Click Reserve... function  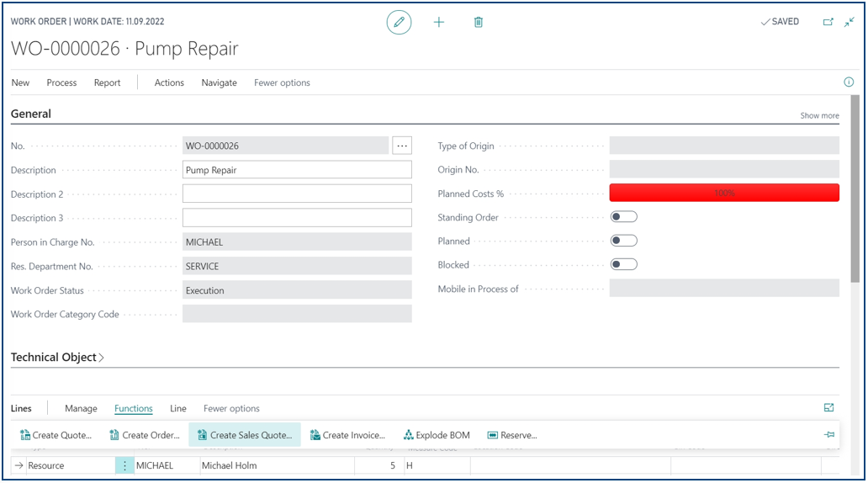coord(512,435)
